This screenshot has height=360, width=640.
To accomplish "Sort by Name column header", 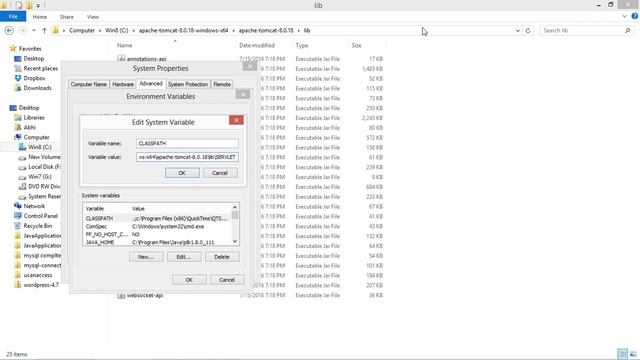I will (124, 45).
